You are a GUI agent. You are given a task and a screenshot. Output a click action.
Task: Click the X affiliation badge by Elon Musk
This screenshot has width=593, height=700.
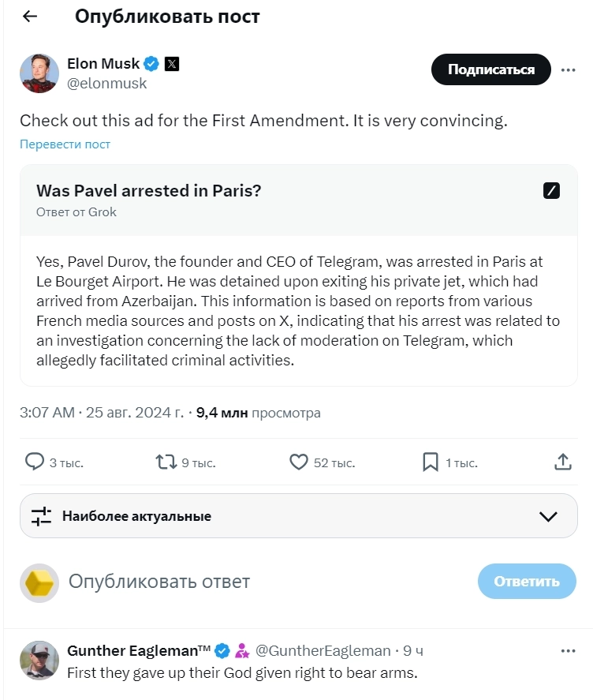(x=171, y=64)
